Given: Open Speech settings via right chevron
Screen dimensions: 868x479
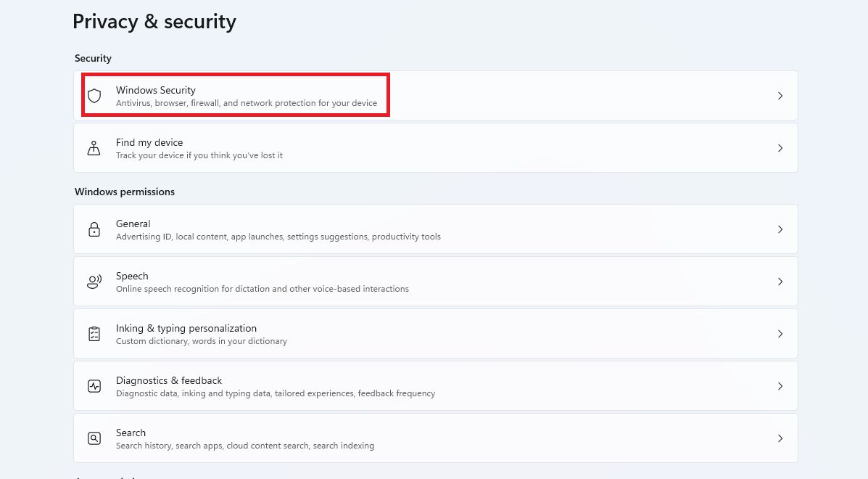Looking at the screenshot, I should coord(780,282).
